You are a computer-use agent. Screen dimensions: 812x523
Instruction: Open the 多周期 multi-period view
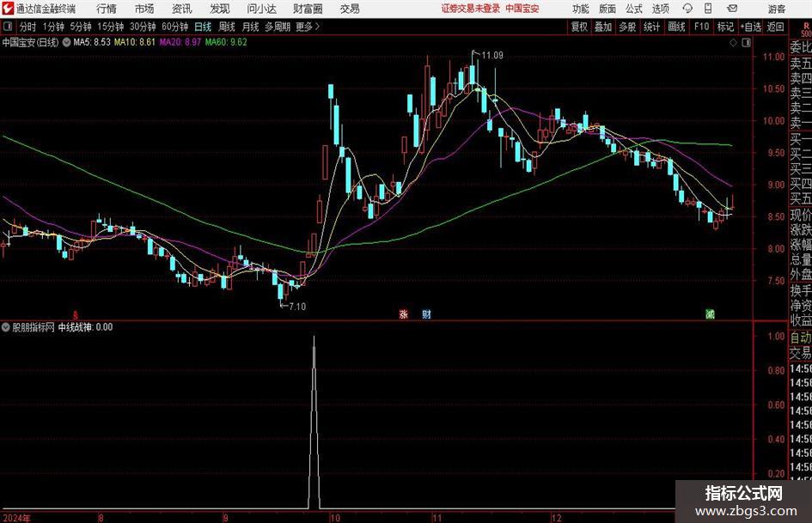277,27
